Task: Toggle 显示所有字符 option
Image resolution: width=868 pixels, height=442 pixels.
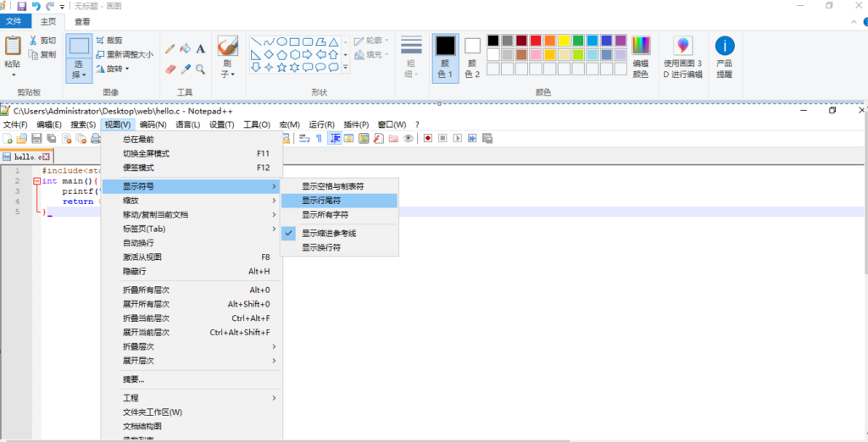Action: (325, 215)
